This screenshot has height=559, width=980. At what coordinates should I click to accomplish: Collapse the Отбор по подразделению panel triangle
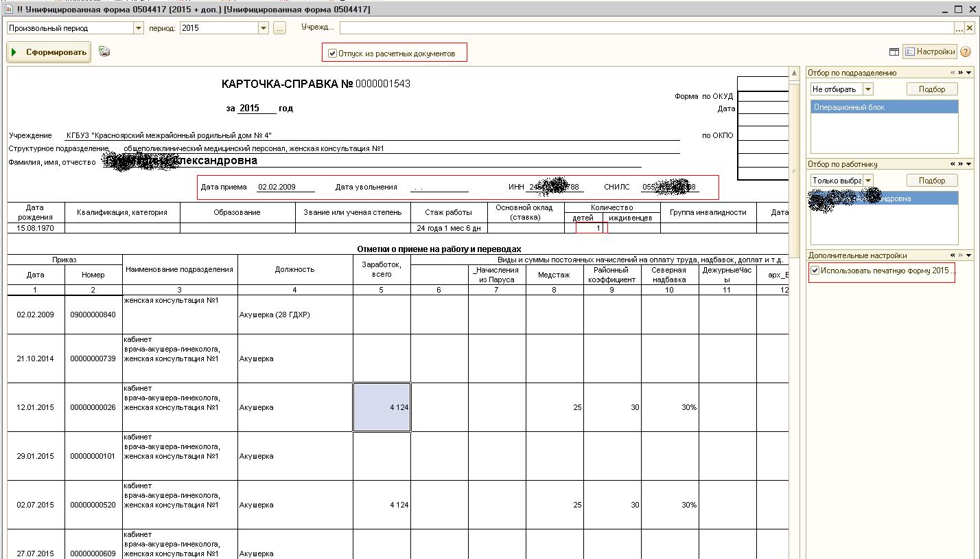969,73
